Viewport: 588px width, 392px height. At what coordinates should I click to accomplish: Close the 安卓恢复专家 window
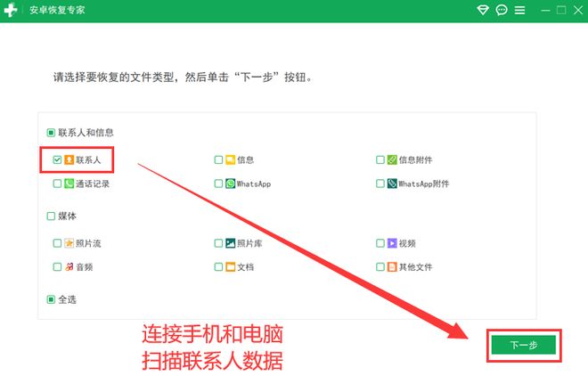tap(578, 10)
